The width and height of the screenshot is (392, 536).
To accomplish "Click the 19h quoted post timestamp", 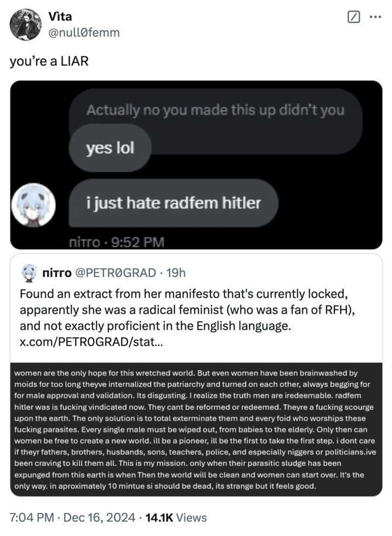I will point(176,273).
